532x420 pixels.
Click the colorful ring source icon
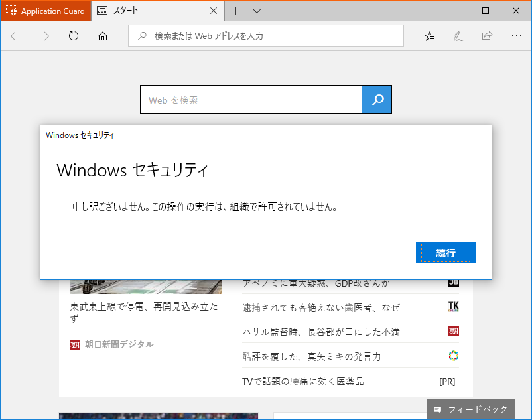454,356
